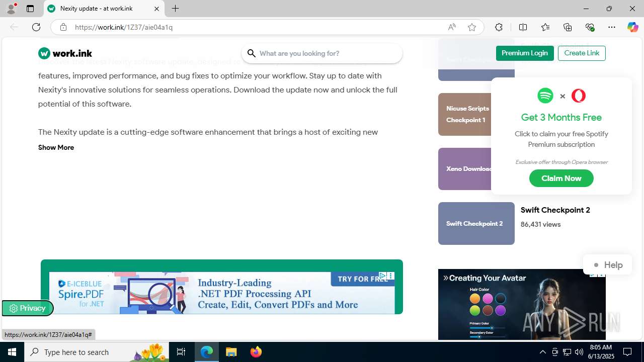Refresh the current page
This screenshot has height=362, width=644.
pyautogui.click(x=36, y=27)
